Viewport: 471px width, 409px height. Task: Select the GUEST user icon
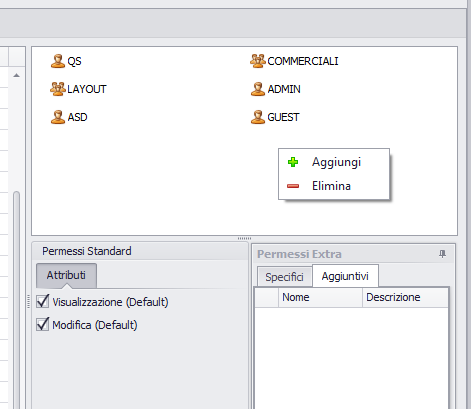(258, 117)
